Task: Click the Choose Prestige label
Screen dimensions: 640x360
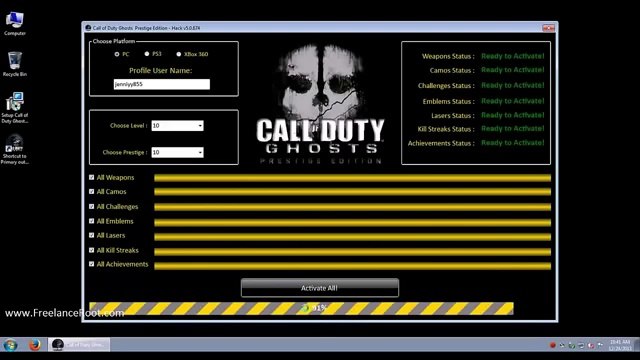Action: click(x=125, y=152)
